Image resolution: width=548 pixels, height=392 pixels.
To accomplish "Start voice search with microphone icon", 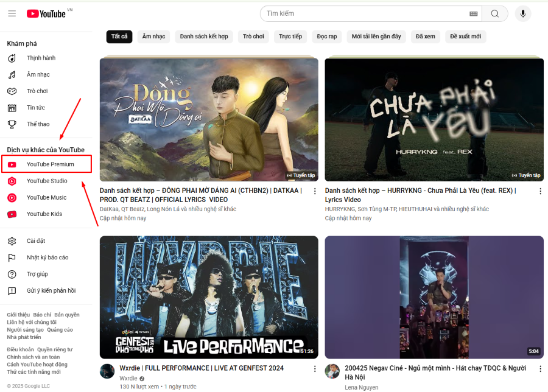I will coord(523,13).
